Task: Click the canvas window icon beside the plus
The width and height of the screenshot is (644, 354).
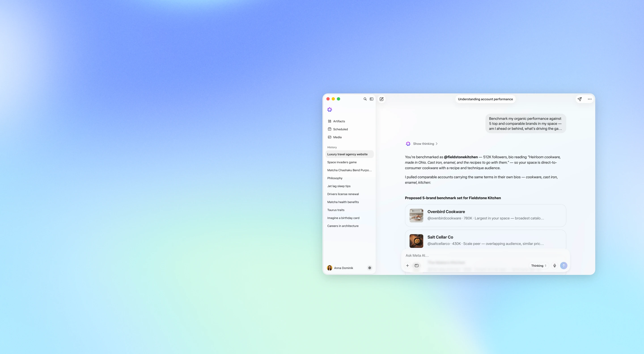Action: [x=417, y=265]
